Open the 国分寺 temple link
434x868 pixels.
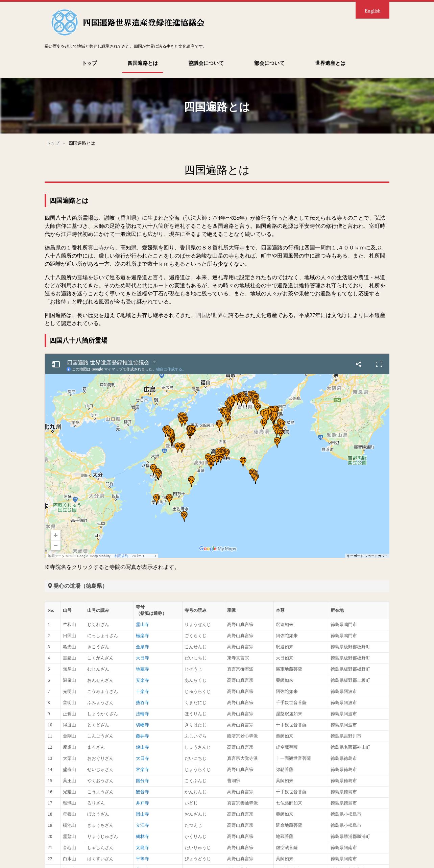142,781
